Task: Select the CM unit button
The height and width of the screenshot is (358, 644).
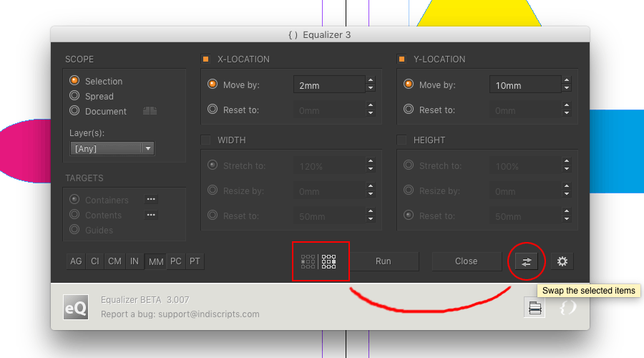Action: pyautogui.click(x=114, y=261)
